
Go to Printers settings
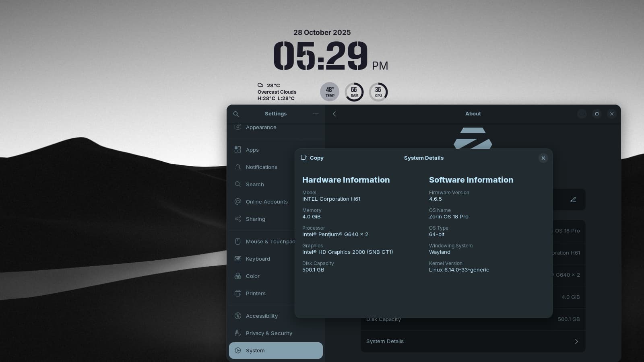256,293
